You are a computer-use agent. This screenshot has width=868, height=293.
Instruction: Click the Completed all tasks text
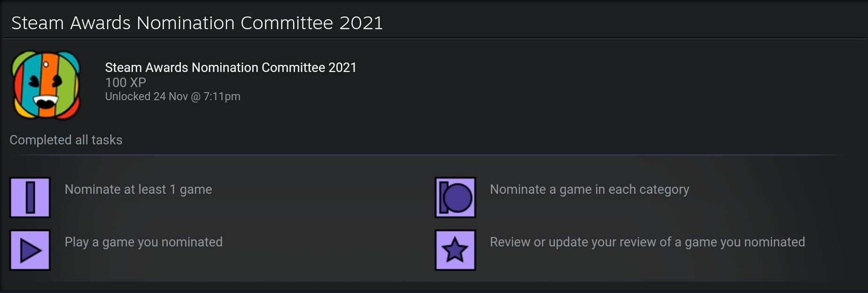point(66,140)
